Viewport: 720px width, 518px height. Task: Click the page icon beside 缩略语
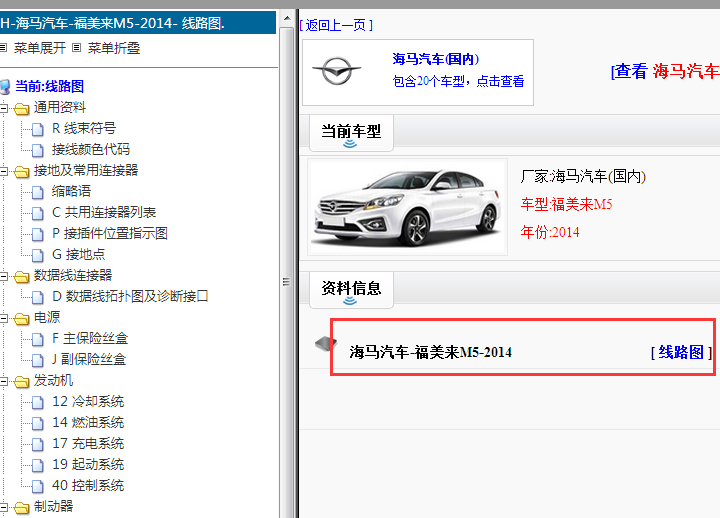[38, 192]
